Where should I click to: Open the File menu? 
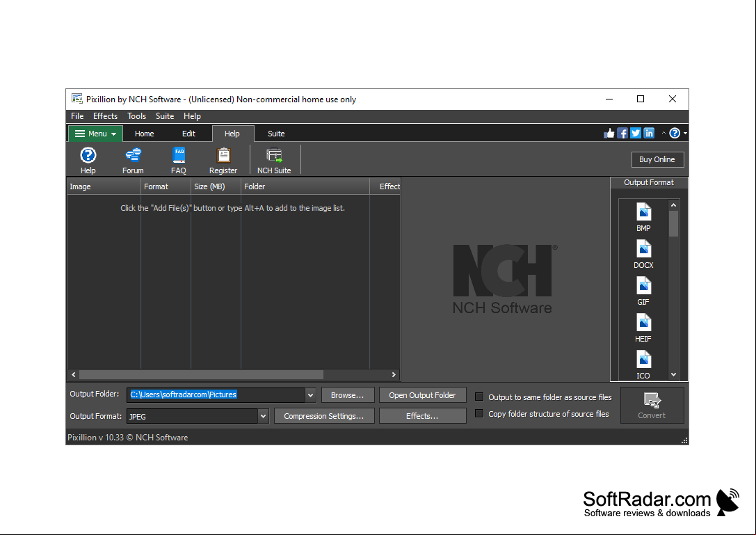coord(77,116)
